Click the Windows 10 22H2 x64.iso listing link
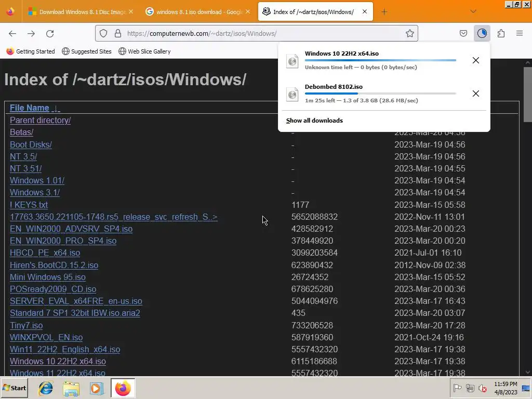Viewport: 532px width, 399px height. 58,362
